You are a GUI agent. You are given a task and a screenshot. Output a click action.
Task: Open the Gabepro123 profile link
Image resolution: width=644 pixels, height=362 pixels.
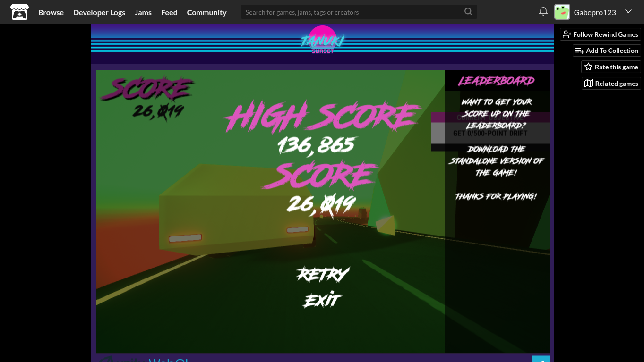(x=595, y=12)
